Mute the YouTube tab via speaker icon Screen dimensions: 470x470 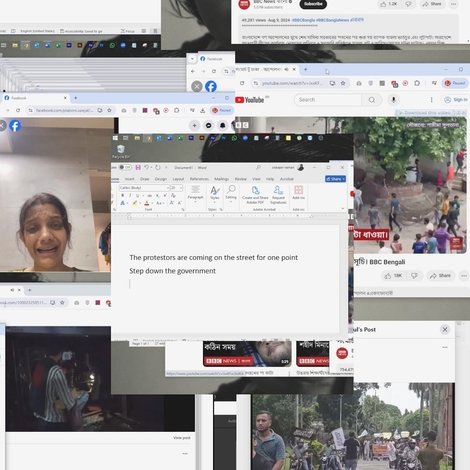pyautogui.click(x=286, y=69)
